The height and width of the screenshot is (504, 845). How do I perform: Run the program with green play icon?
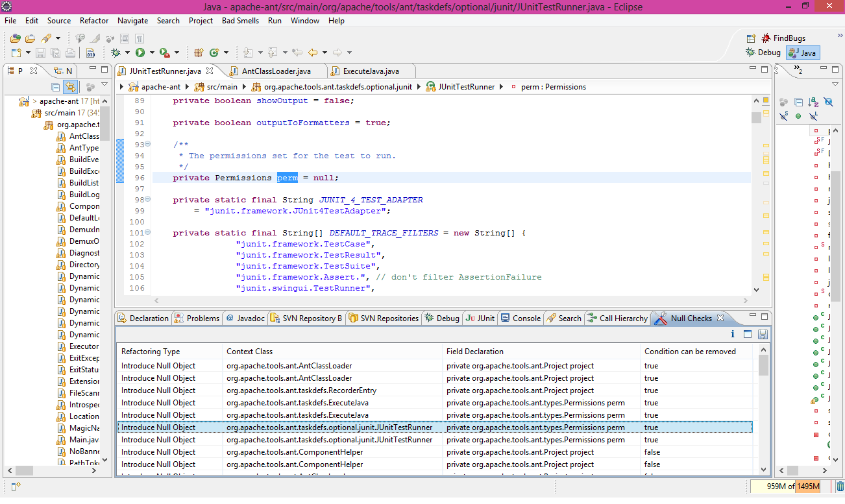click(140, 53)
